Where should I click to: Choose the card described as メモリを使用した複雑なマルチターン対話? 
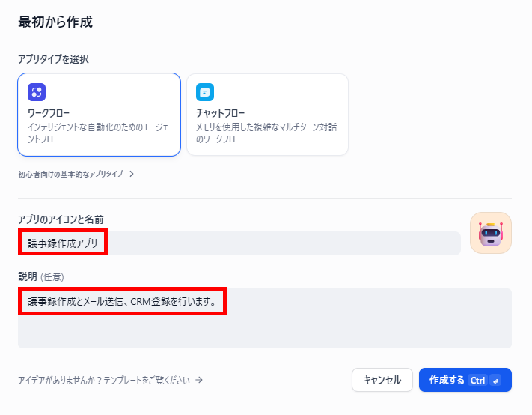coord(267,115)
